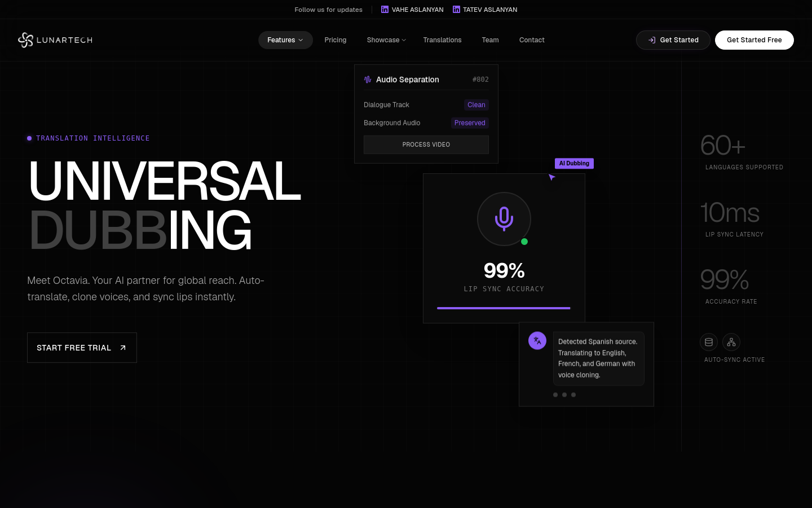Open Vahe Aslanyan's LinkedIn link
This screenshot has width=812, height=508.
point(412,10)
